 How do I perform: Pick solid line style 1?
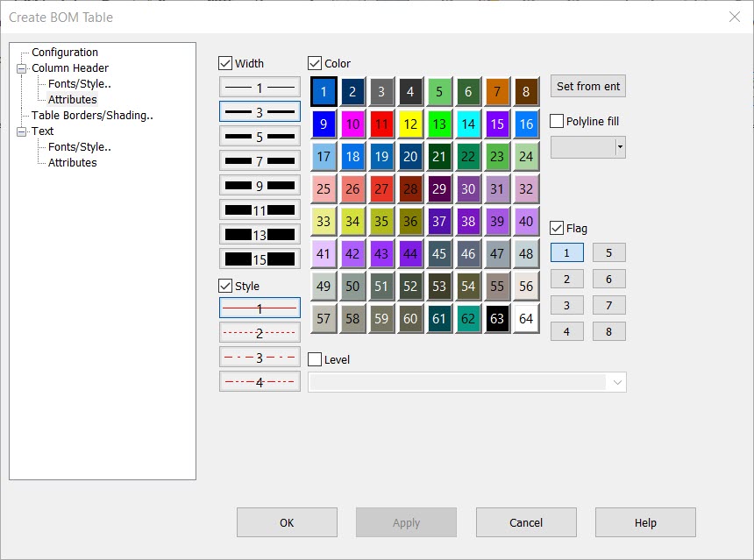260,308
